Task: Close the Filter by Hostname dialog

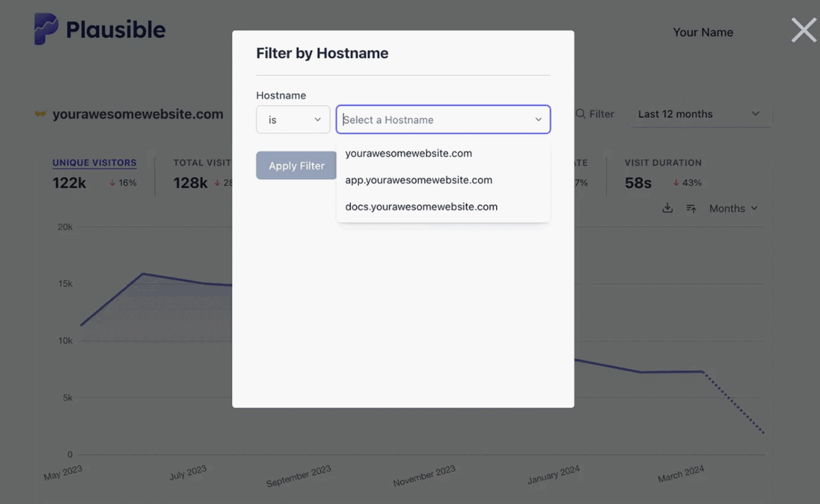Action: tap(803, 30)
